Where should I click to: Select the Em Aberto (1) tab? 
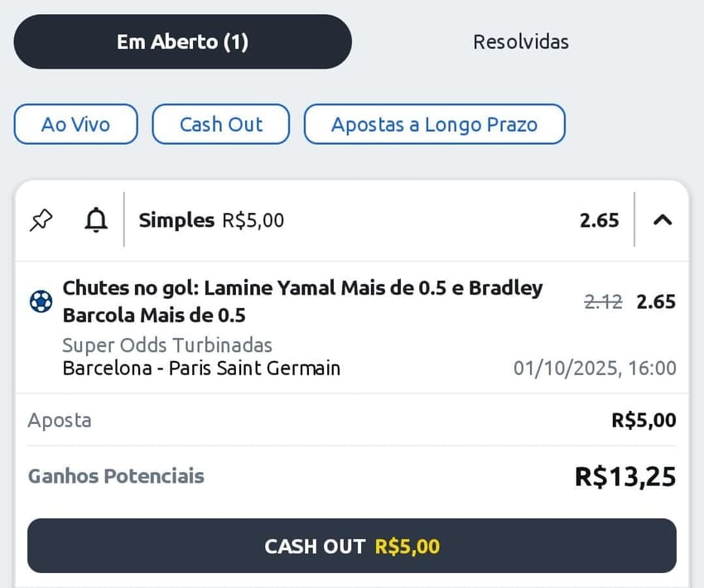click(x=181, y=41)
